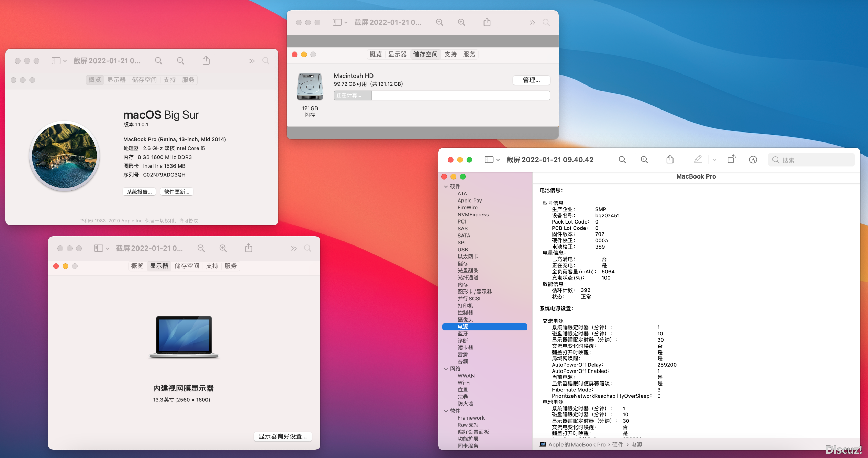This screenshot has height=458, width=868.
Task: Click the serial number C02N79ADG3QH
Action: [x=164, y=175]
